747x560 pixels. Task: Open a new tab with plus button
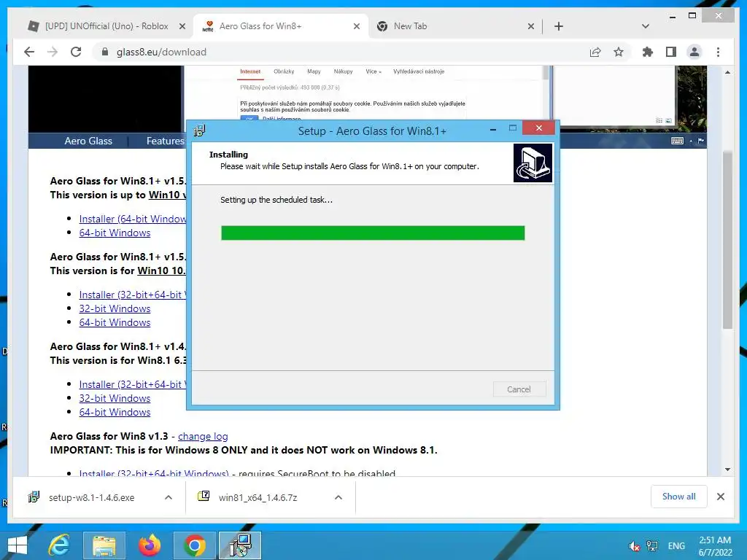pyautogui.click(x=559, y=26)
